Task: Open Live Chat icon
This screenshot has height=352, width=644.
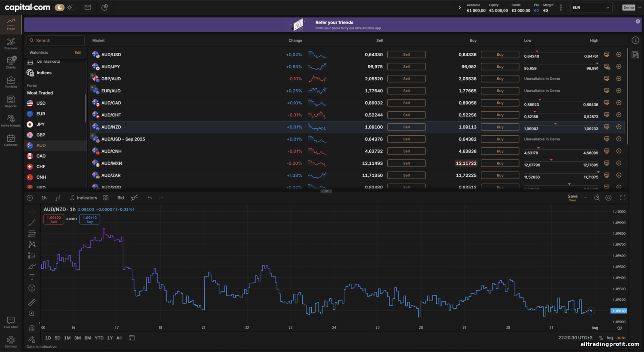Action: pyautogui.click(x=11, y=322)
